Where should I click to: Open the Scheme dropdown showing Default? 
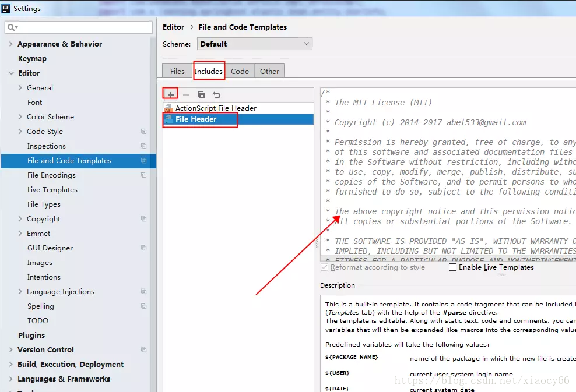pyautogui.click(x=255, y=44)
